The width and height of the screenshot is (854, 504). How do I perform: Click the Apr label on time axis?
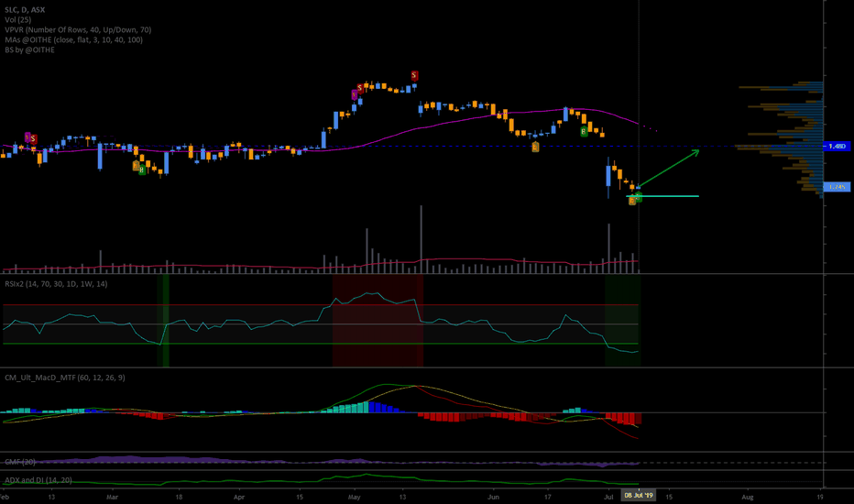pyautogui.click(x=239, y=497)
